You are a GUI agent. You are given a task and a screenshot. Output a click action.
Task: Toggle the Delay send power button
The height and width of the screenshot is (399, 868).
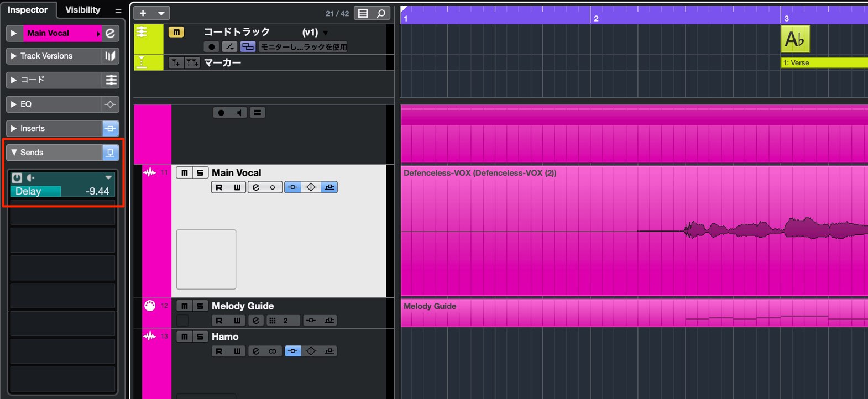17,177
